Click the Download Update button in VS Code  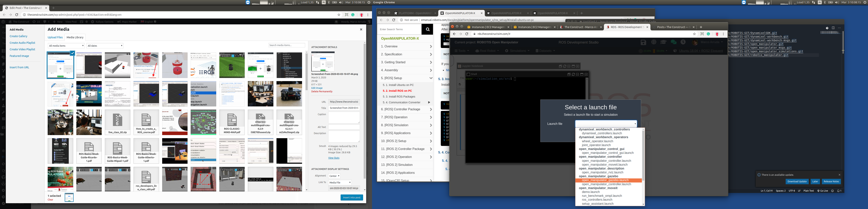[797, 181]
